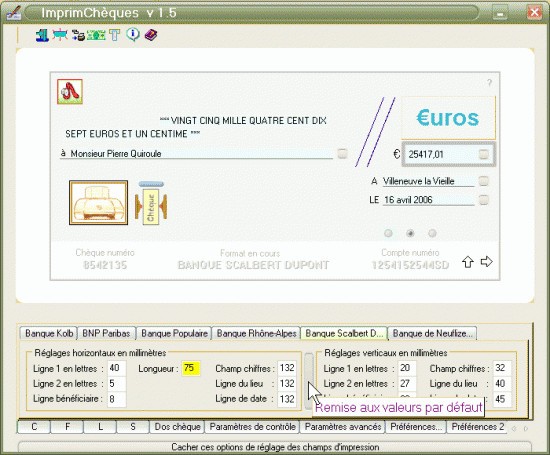Image resolution: width=550 pixels, height=455 pixels.
Task: Click the account number 125415254SD
Action: [x=410, y=265]
